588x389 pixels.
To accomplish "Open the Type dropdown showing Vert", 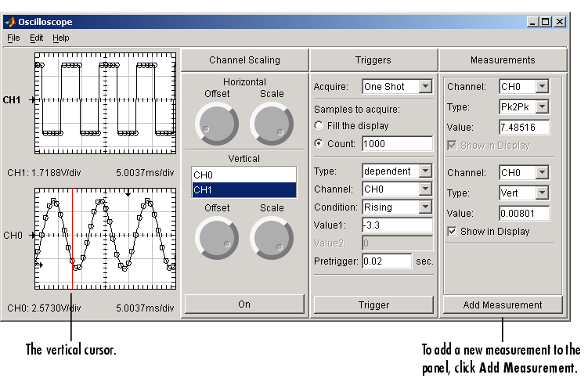I will tap(524, 193).
